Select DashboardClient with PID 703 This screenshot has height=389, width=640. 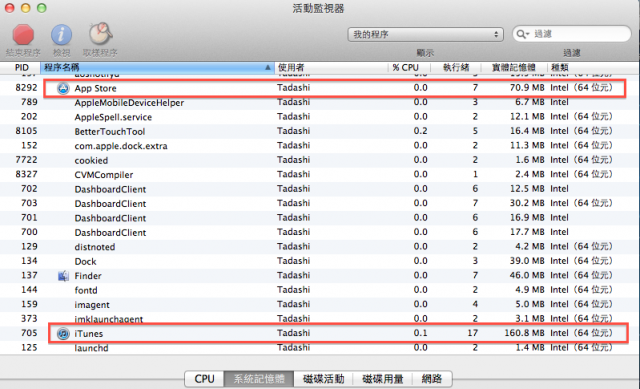point(320,203)
